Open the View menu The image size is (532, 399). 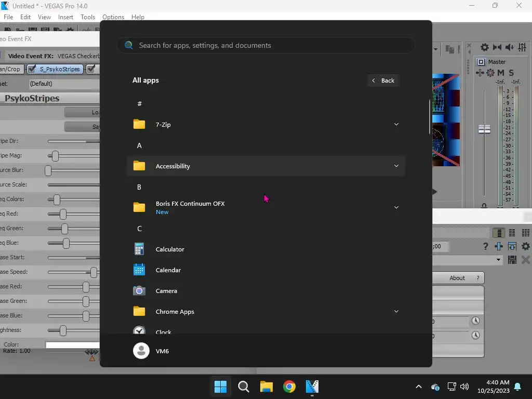(x=44, y=17)
